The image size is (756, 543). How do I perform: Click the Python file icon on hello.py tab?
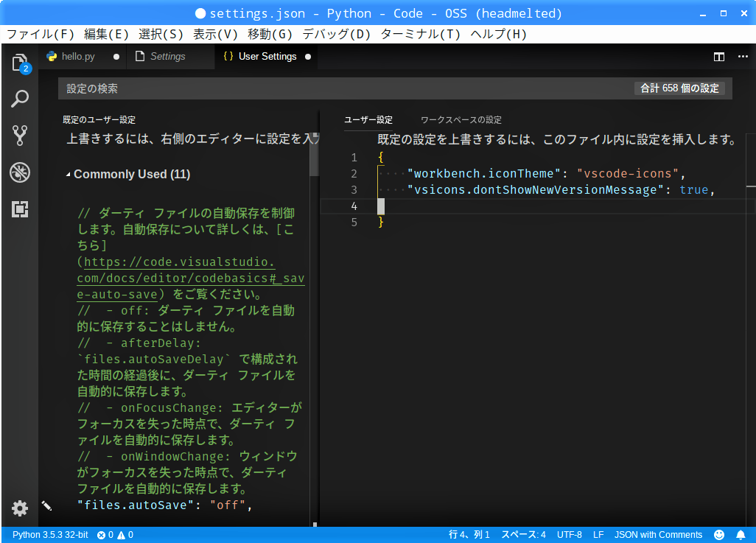coord(52,57)
